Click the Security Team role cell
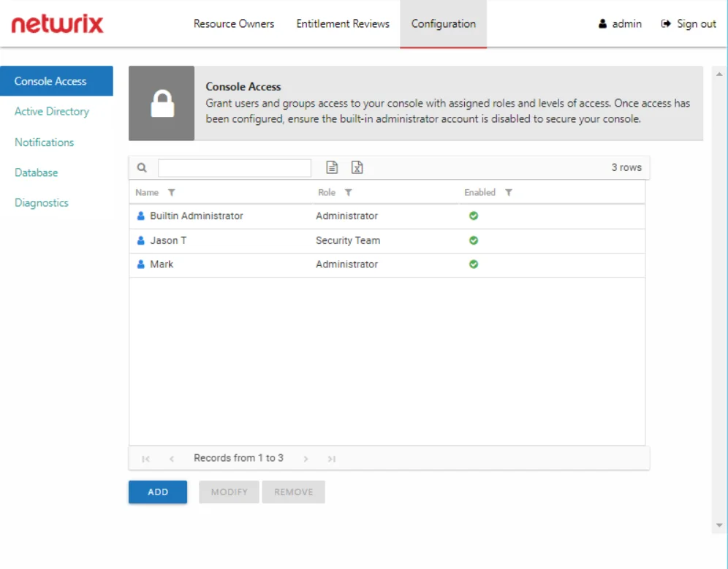The width and height of the screenshot is (728, 569). tap(348, 240)
